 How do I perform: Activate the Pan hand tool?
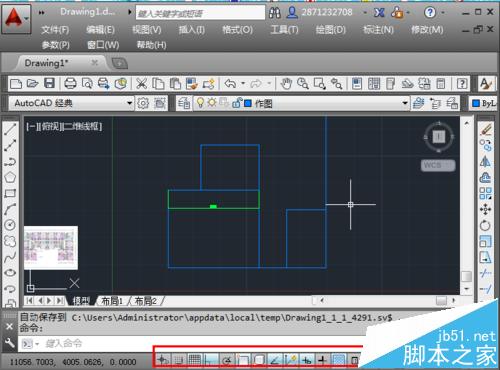[286, 83]
